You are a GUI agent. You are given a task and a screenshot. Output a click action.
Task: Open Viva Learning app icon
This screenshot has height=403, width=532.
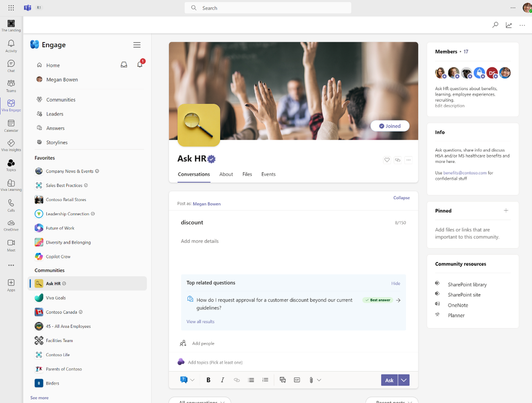point(11,185)
